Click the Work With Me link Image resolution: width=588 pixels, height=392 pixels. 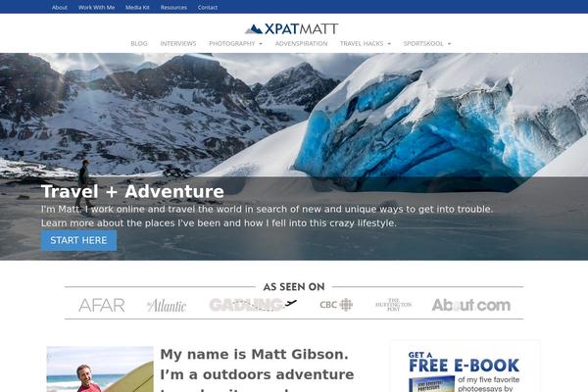tap(96, 7)
